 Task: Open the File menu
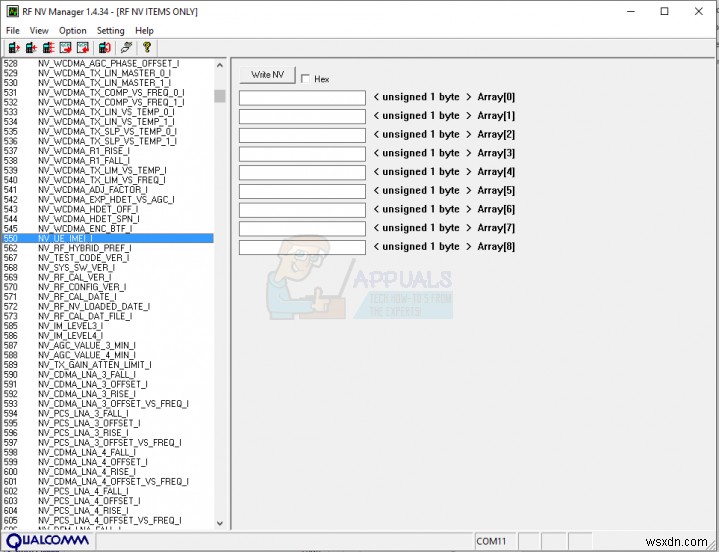pyautogui.click(x=12, y=31)
